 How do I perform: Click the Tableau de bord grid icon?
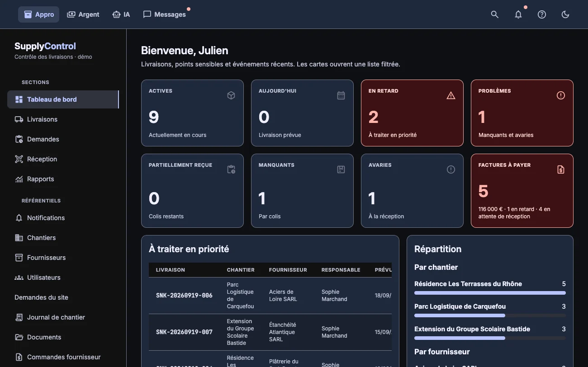(x=19, y=99)
